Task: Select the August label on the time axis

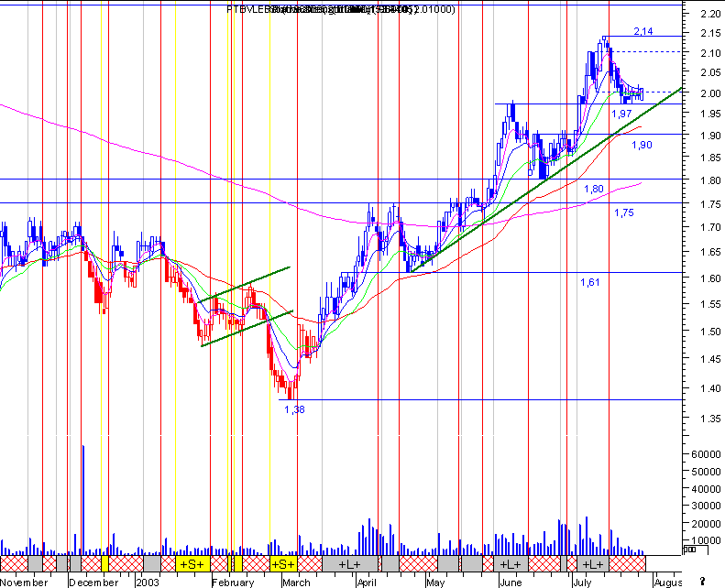Action: click(x=668, y=583)
